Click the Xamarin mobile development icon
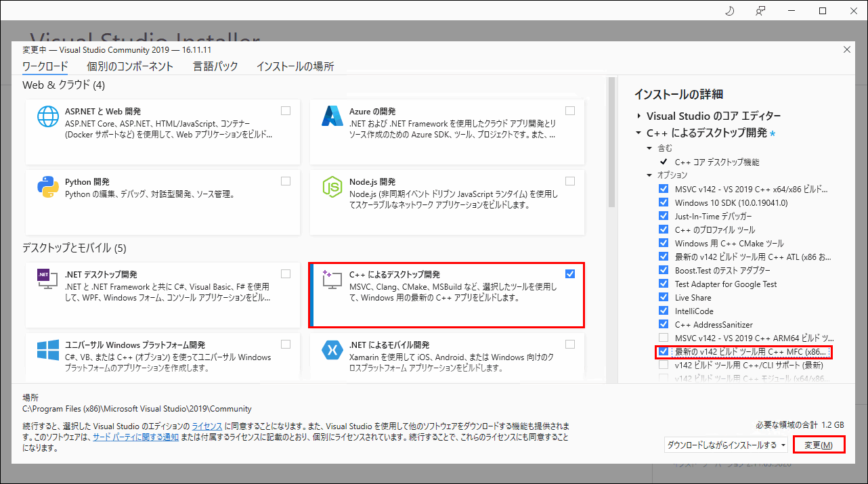 click(332, 351)
